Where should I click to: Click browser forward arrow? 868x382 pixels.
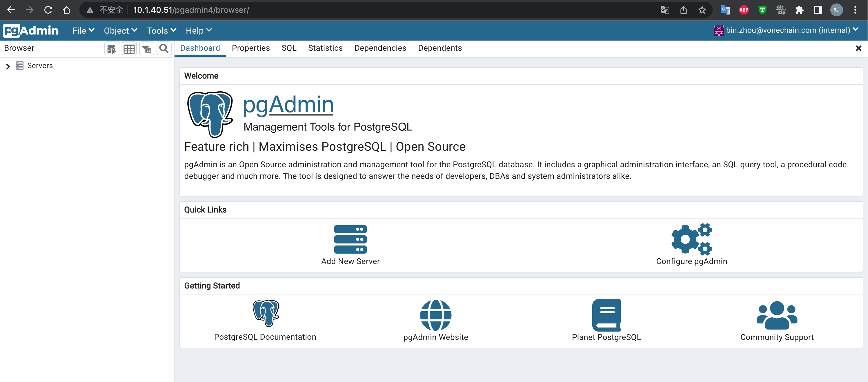[x=30, y=10]
